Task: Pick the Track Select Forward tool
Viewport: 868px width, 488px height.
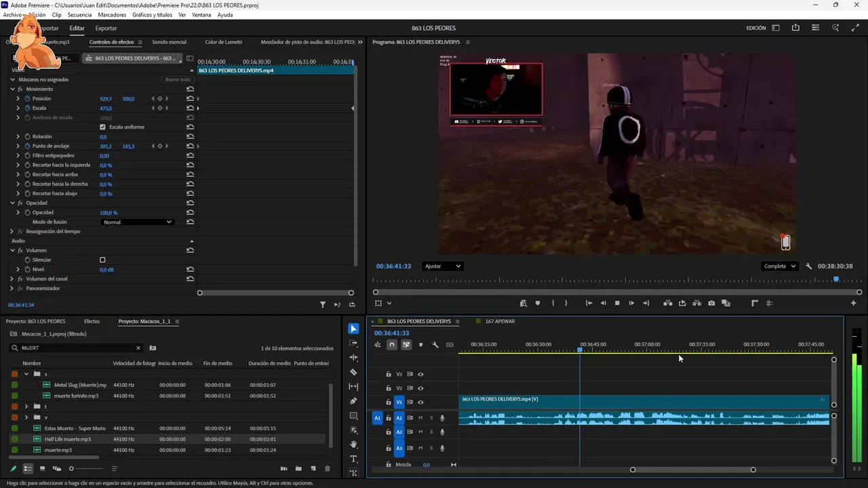Action: point(353,344)
